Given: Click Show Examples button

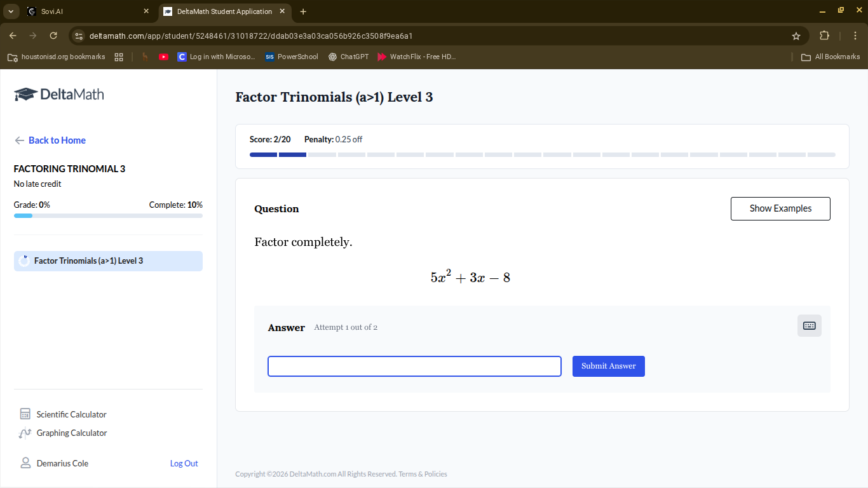Looking at the screenshot, I should pyautogui.click(x=780, y=208).
